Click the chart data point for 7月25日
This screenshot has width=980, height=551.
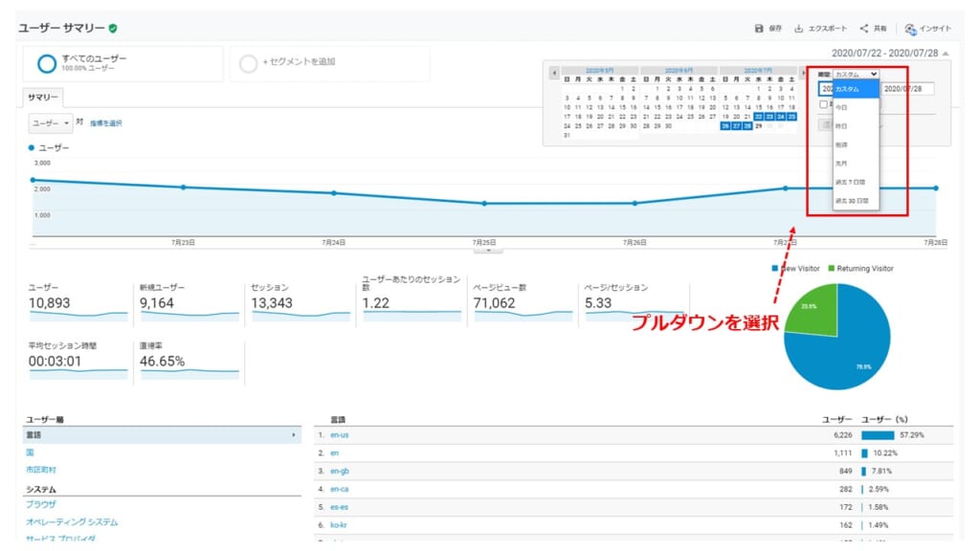(x=484, y=204)
